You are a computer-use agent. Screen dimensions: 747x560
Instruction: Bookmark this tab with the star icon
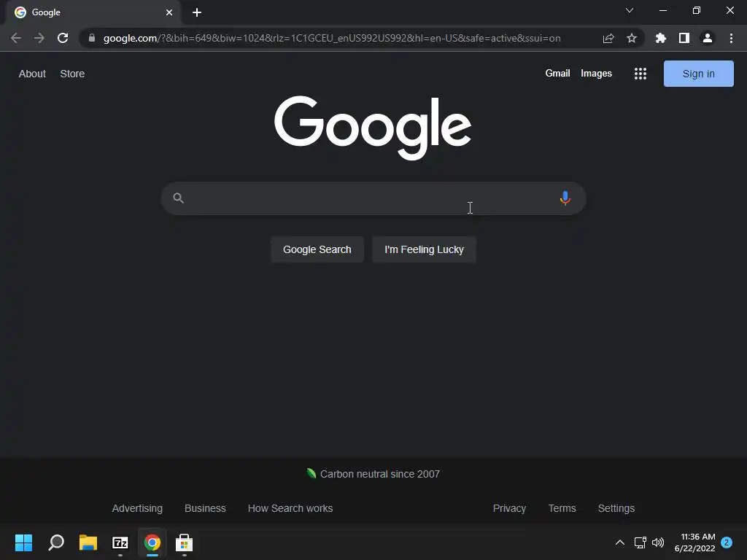pyautogui.click(x=632, y=38)
